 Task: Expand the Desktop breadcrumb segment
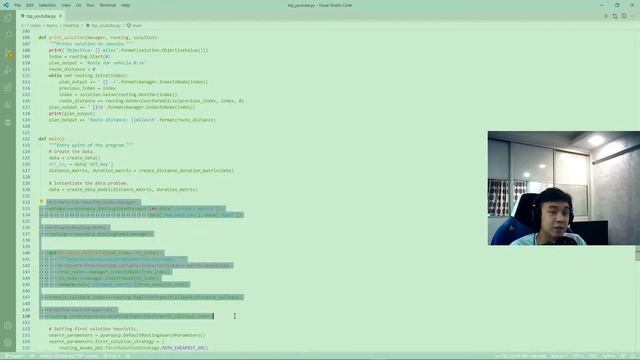point(71,25)
